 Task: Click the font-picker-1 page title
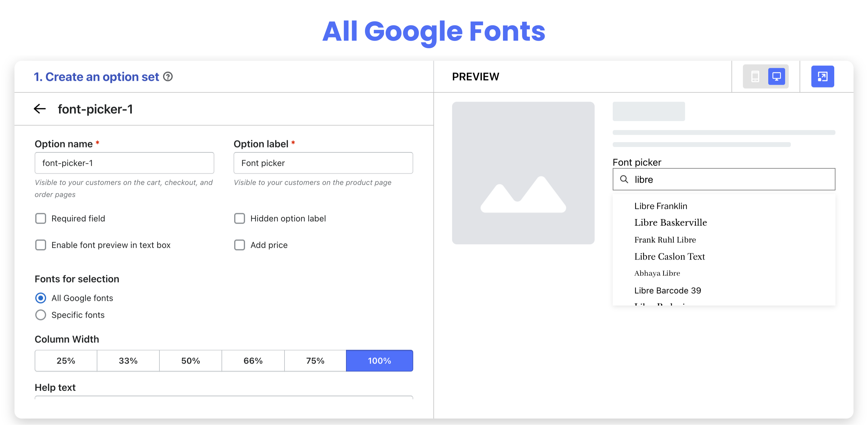pos(95,109)
